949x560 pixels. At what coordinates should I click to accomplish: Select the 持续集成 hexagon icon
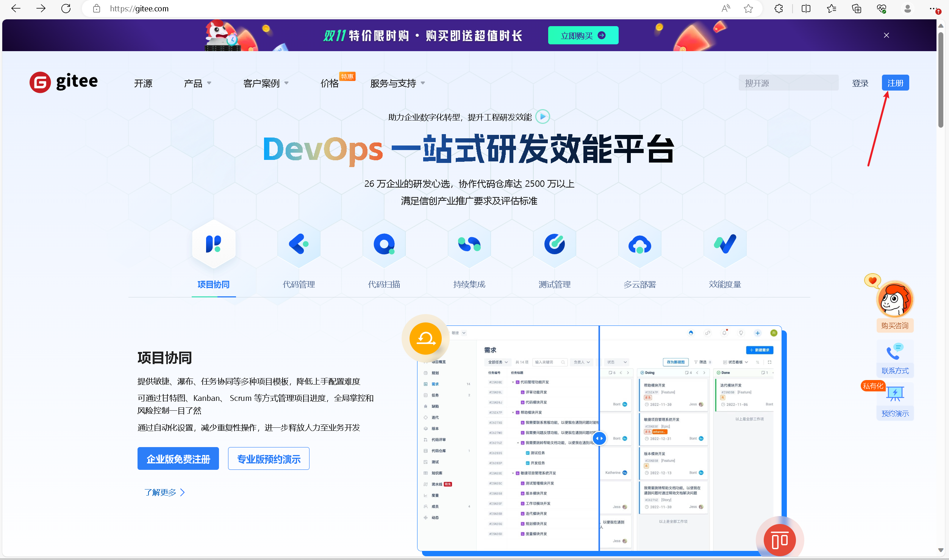(x=469, y=244)
